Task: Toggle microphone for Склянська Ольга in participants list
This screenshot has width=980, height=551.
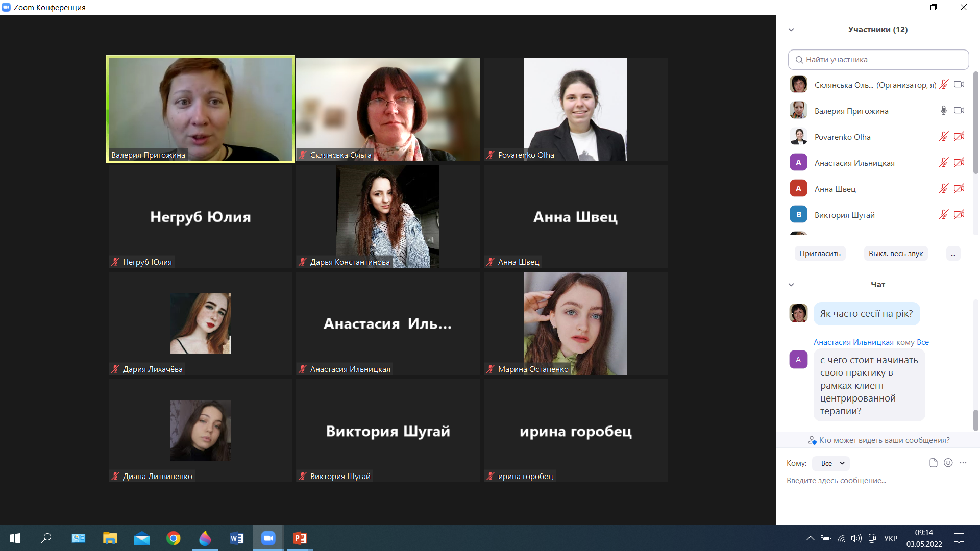Action: pyautogui.click(x=944, y=85)
